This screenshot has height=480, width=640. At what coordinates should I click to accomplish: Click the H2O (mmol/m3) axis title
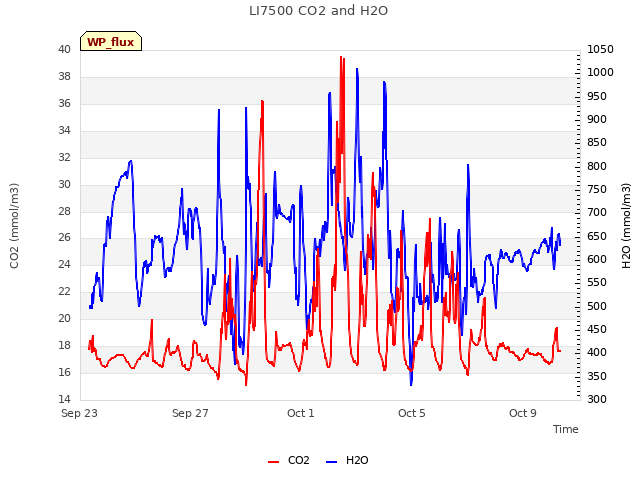626,226
